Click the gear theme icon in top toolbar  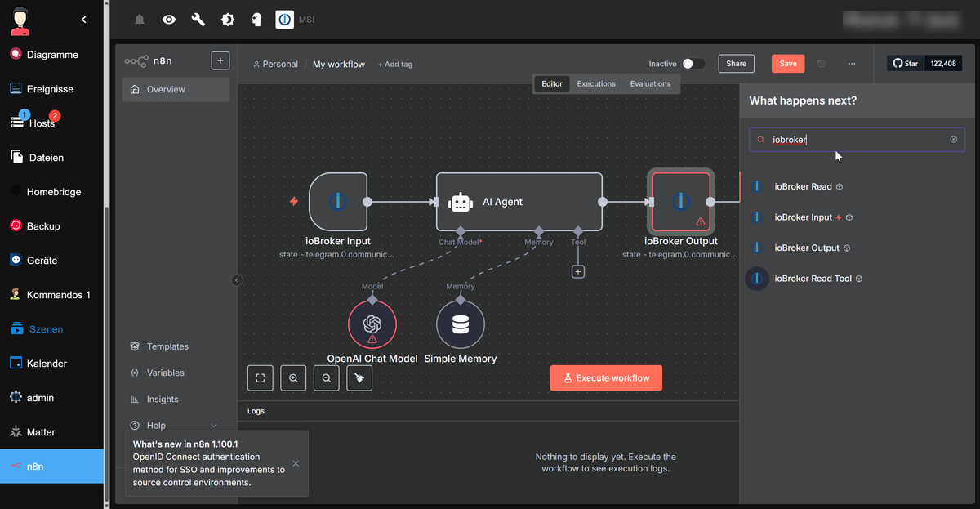[x=227, y=20]
